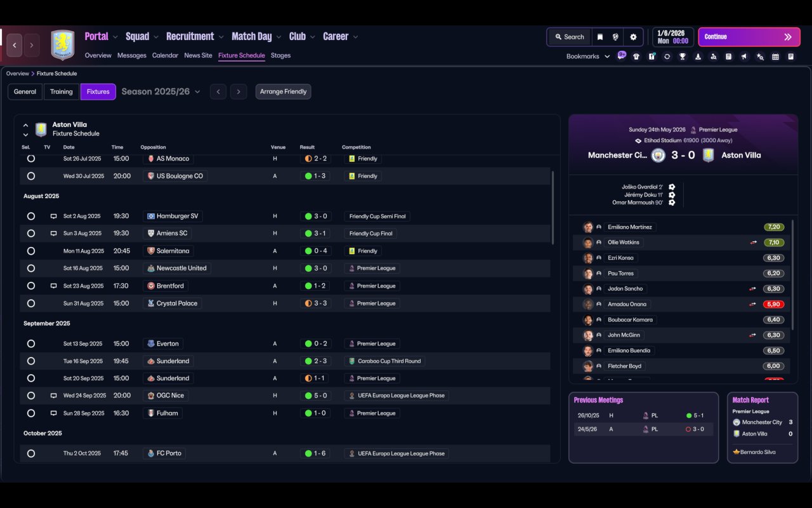Click the bookmark icon beside Search
The width and height of the screenshot is (812, 508).
click(600, 37)
